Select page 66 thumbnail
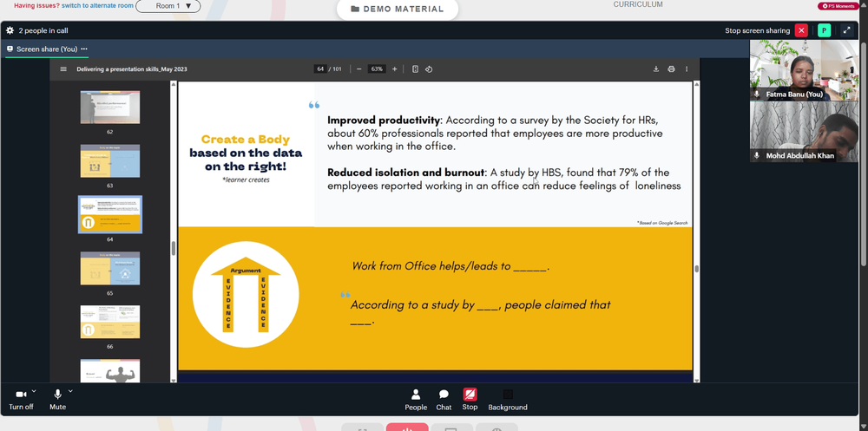This screenshot has height=431, width=868. 110,322
